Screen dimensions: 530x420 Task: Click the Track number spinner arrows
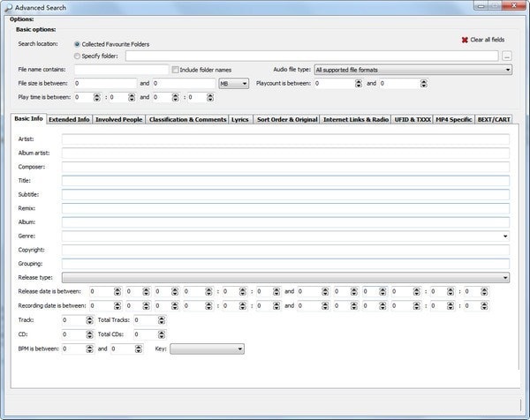[x=90, y=320]
